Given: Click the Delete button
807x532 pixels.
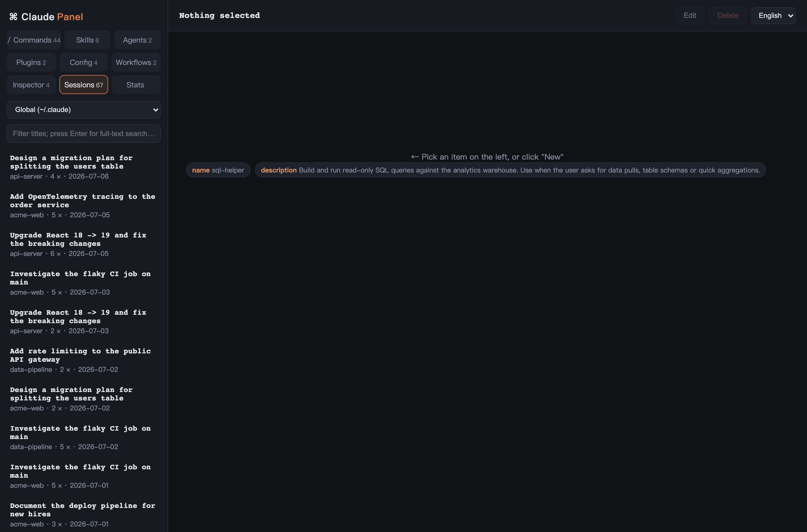Looking at the screenshot, I should (x=727, y=16).
